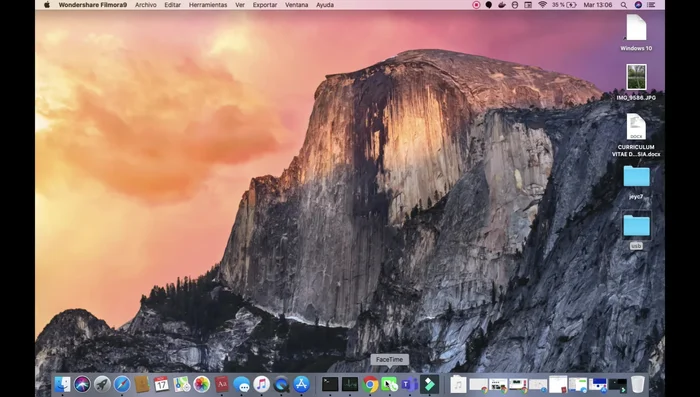Open QuickTime Player in the Dock
The width and height of the screenshot is (700, 397).
(x=282, y=384)
